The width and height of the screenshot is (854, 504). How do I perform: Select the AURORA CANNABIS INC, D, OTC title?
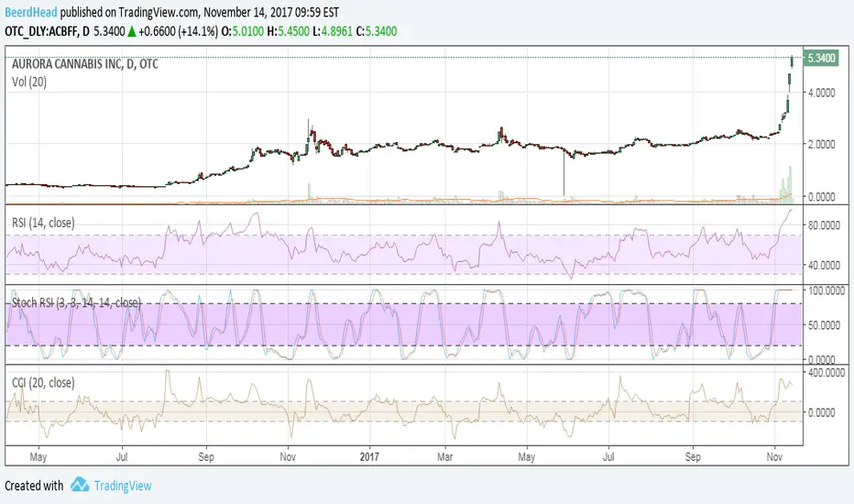coord(85,64)
